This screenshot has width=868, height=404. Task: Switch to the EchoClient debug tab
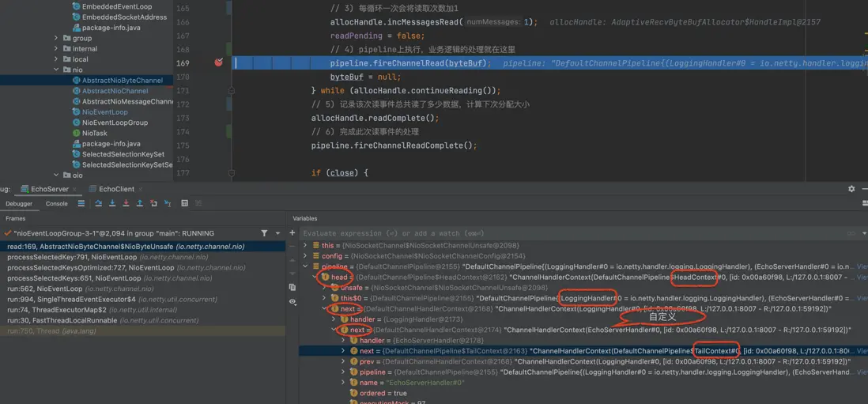click(x=115, y=189)
